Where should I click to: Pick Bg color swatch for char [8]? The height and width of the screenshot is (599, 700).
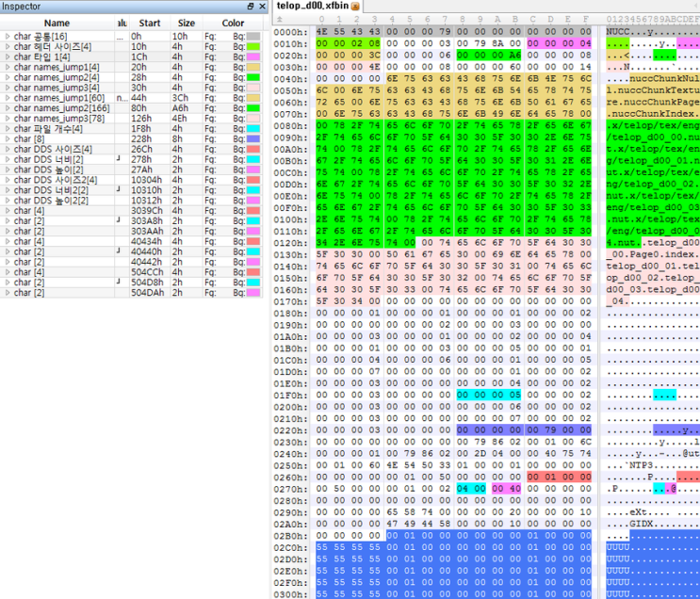(x=253, y=138)
